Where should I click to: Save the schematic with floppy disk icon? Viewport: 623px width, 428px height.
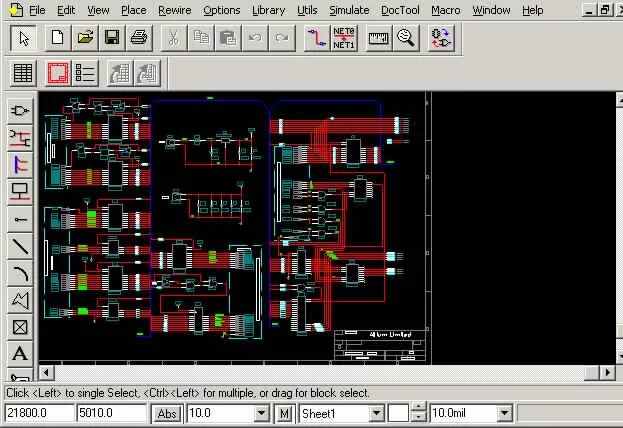click(x=112, y=38)
